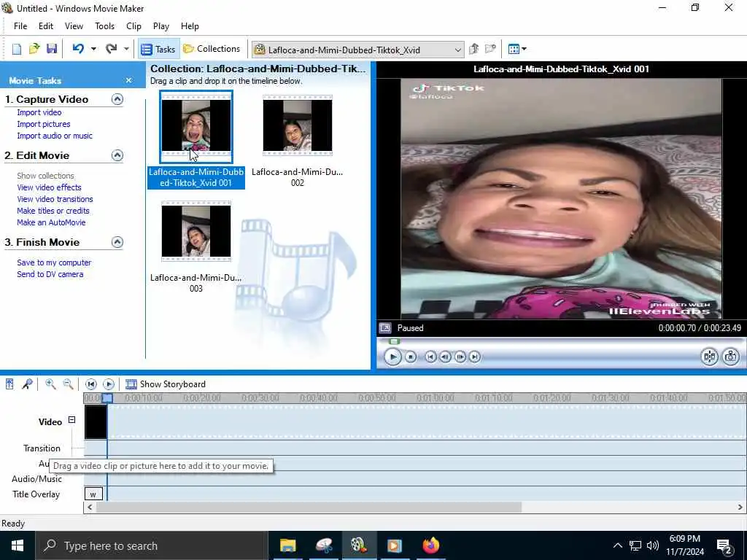
Task: Split the clip at current frame
Action: point(709,357)
